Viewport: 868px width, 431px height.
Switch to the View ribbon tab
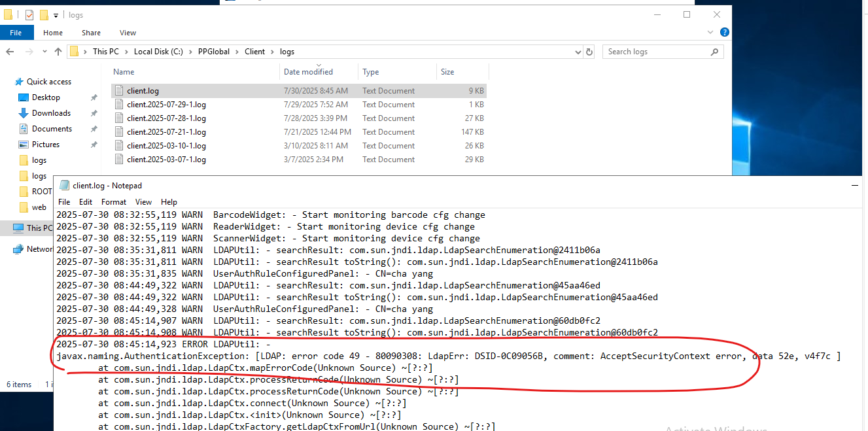[128, 33]
